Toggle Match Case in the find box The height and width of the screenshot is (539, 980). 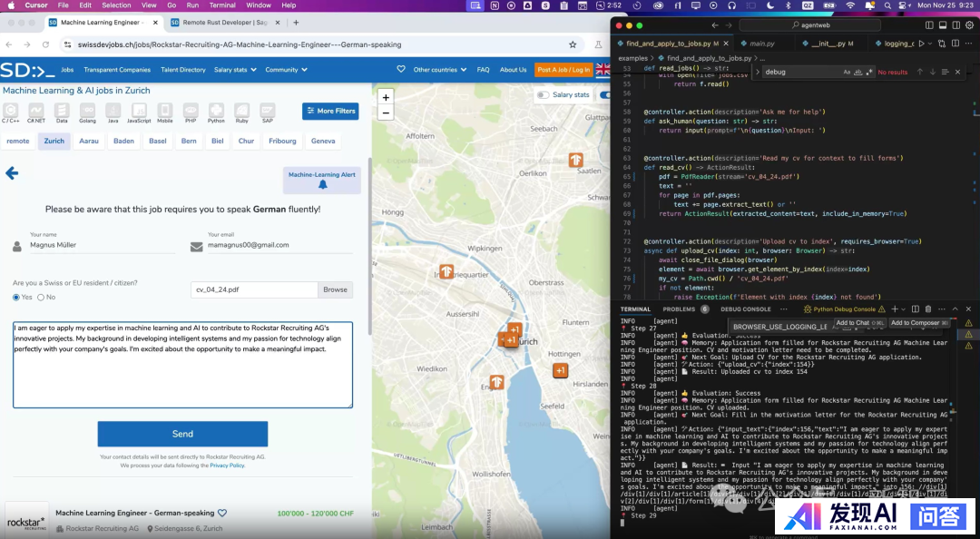(x=848, y=72)
